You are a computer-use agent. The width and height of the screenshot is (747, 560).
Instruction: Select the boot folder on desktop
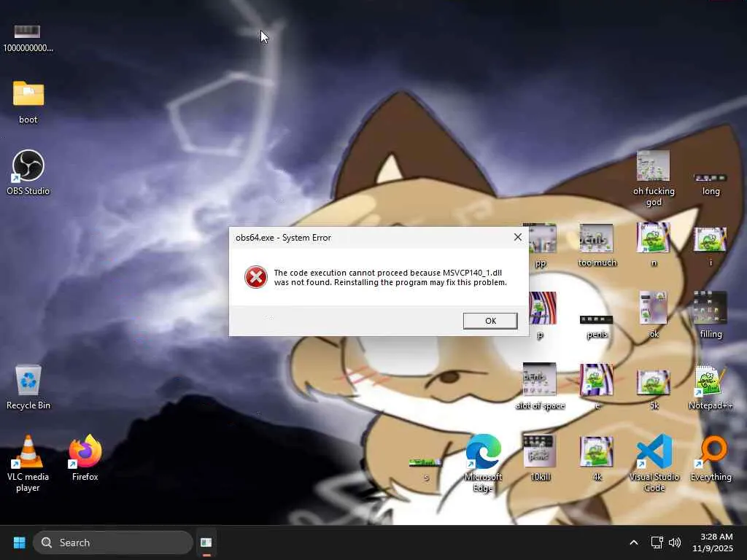tap(28, 102)
